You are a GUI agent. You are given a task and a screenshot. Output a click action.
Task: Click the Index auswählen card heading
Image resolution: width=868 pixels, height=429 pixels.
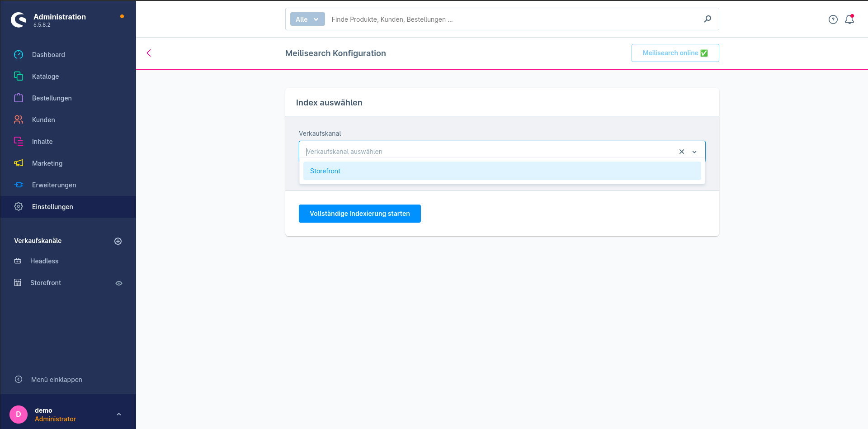[329, 103]
